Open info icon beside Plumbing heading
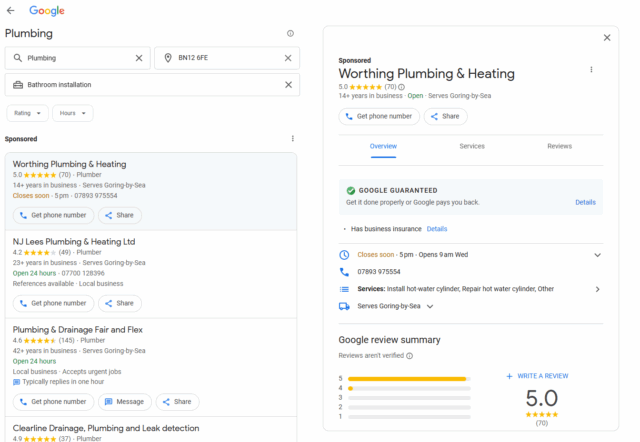This screenshot has height=442, width=640. click(290, 34)
